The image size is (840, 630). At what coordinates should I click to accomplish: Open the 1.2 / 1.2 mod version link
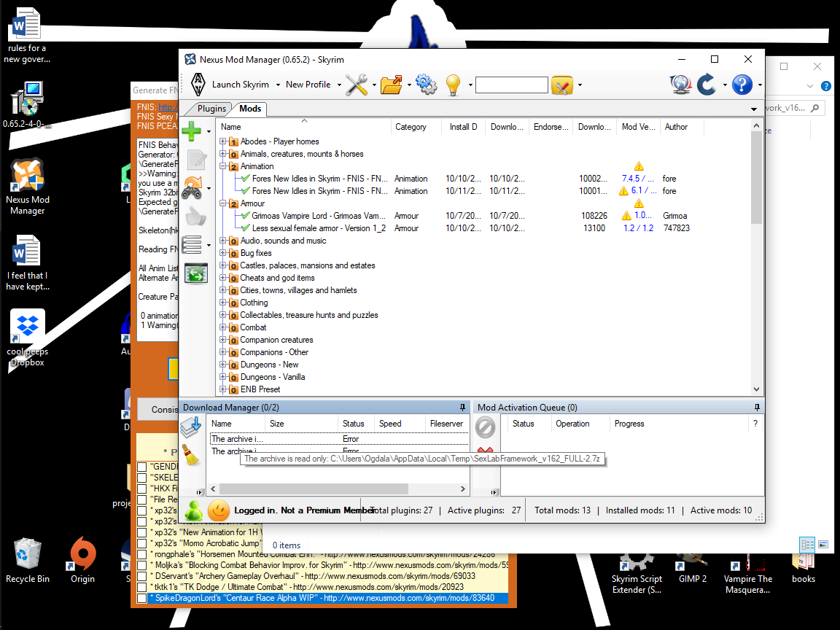tap(639, 227)
